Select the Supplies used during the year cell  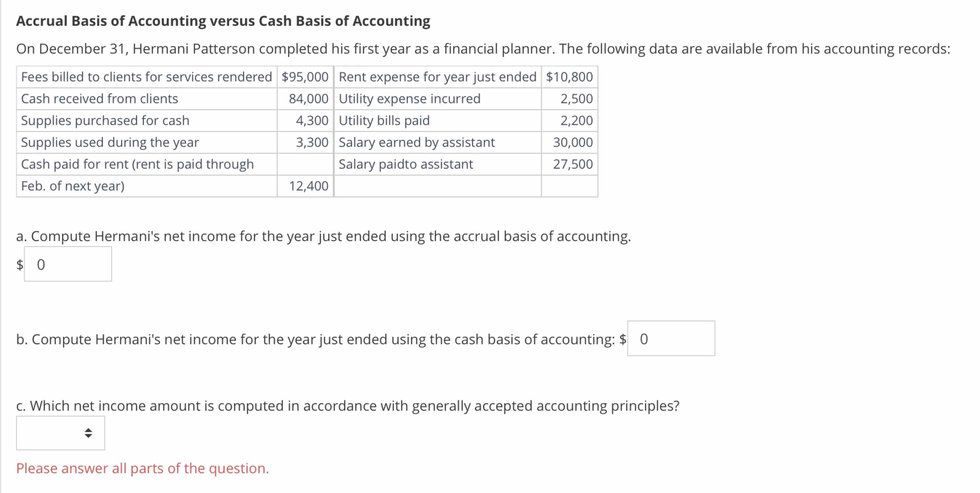point(110,142)
